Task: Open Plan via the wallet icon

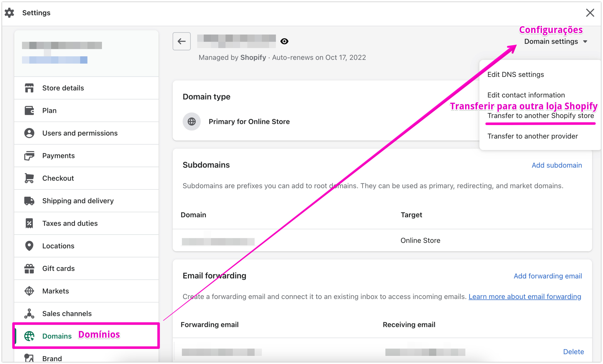Action: click(29, 110)
